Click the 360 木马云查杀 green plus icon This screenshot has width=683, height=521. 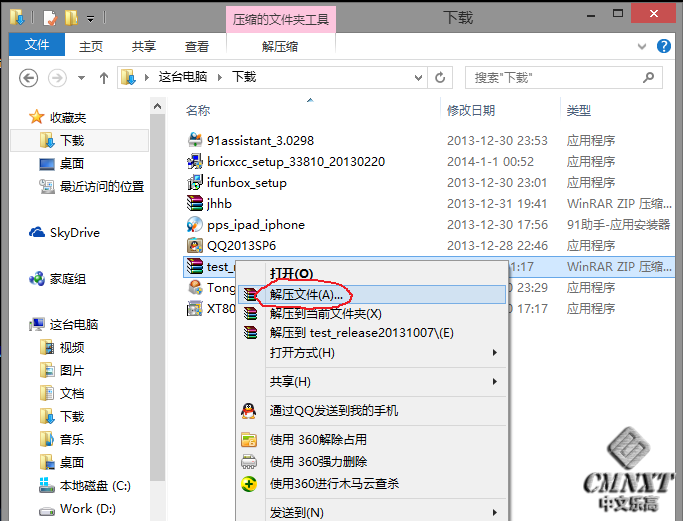click(x=249, y=484)
